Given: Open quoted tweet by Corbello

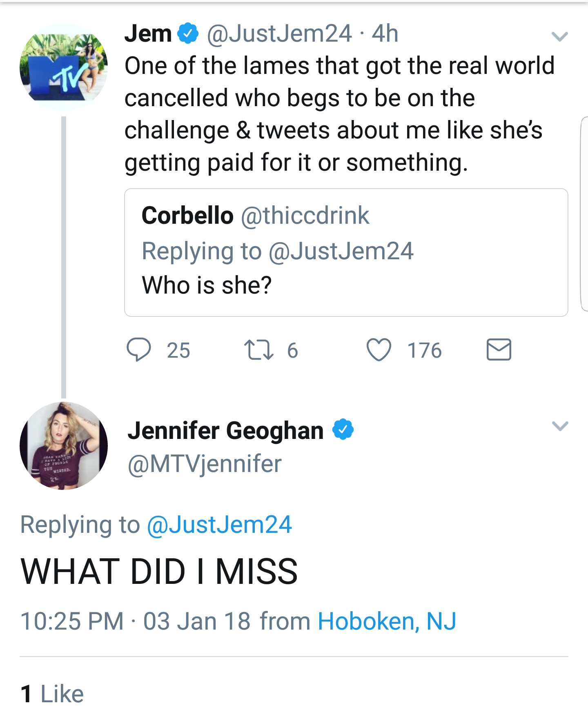Looking at the screenshot, I should click(346, 252).
